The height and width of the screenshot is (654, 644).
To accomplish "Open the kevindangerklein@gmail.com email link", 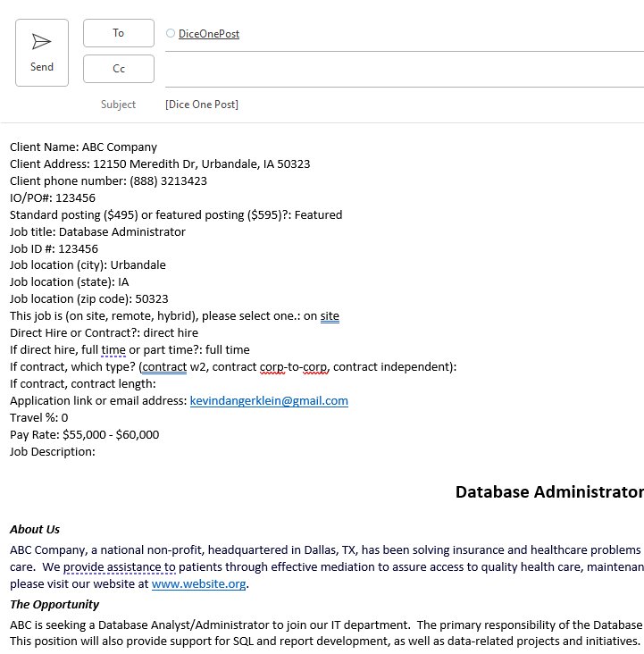I will [269, 401].
